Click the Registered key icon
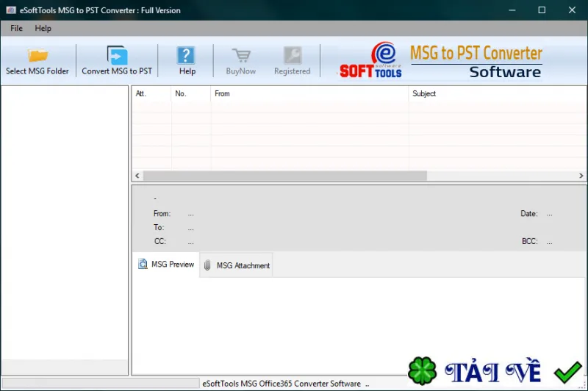588x391 pixels. 293,55
